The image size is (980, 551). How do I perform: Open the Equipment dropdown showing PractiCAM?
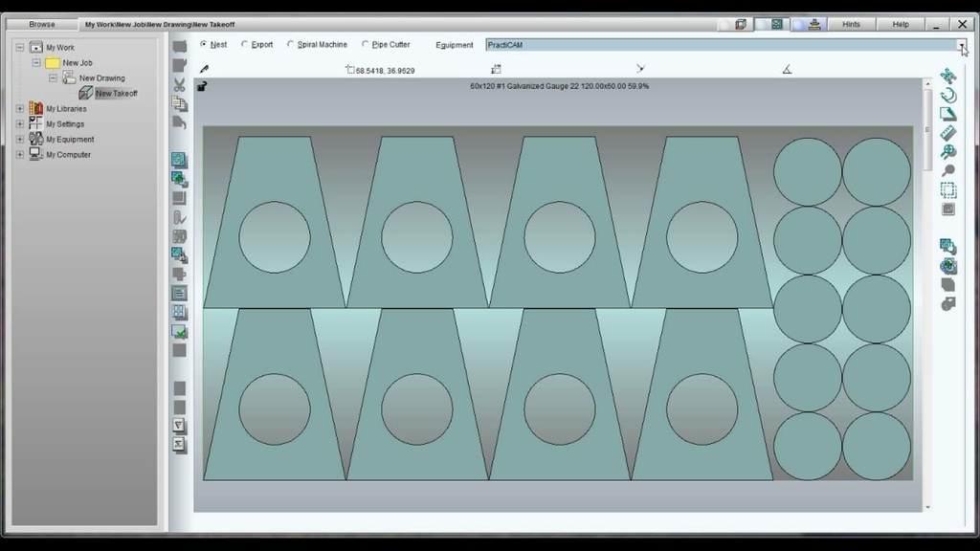coord(962,44)
